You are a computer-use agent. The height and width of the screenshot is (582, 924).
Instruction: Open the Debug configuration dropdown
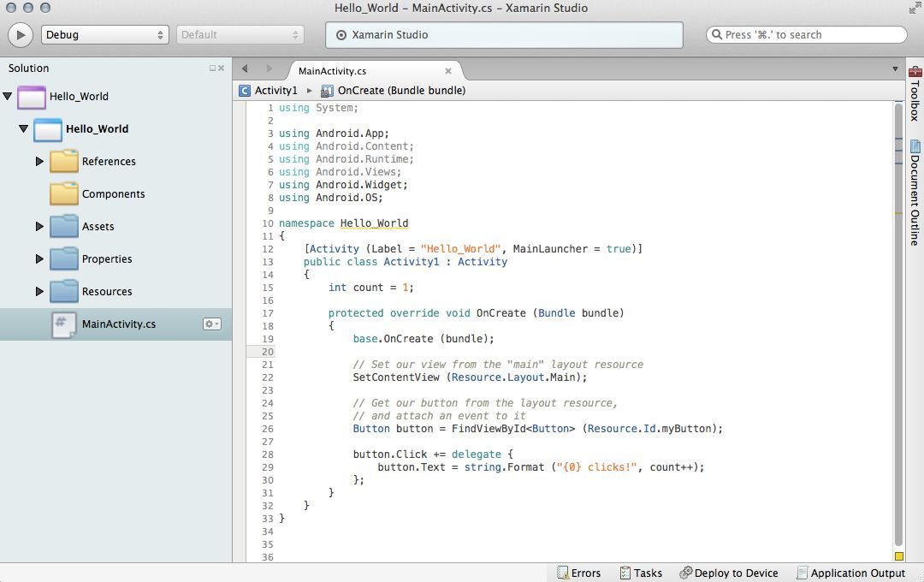click(x=105, y=35)
